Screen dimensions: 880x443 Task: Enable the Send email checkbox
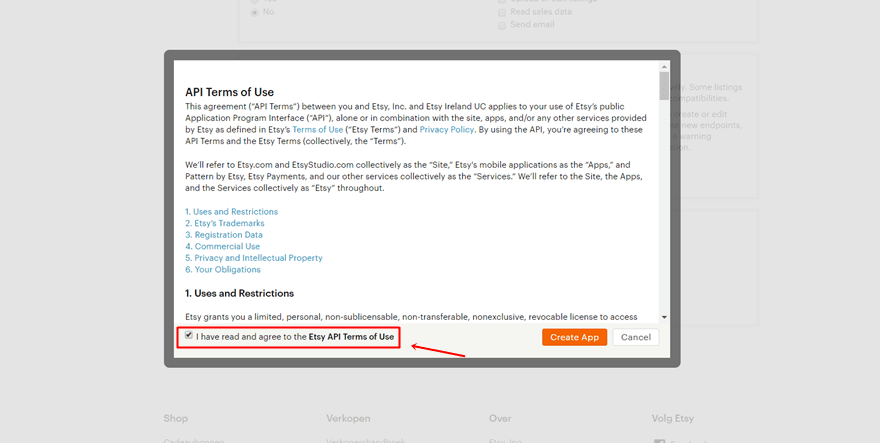click(502, 25)
